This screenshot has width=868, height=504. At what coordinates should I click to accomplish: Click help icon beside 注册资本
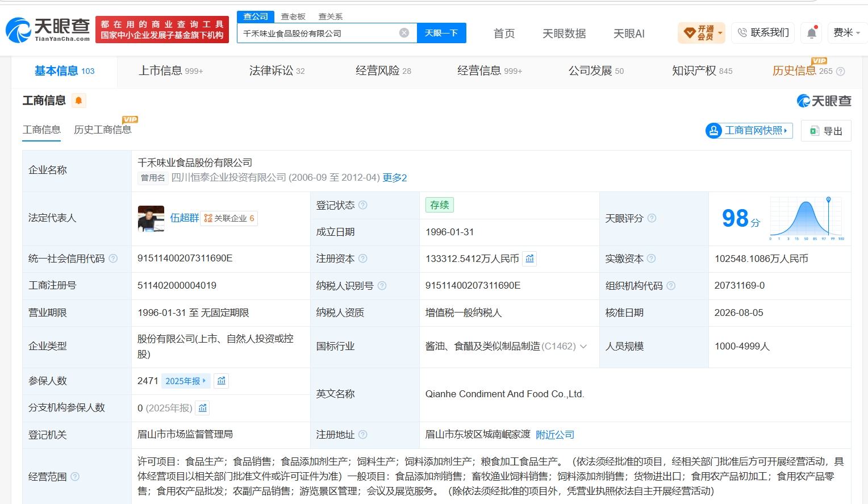(x=362, y=259)
